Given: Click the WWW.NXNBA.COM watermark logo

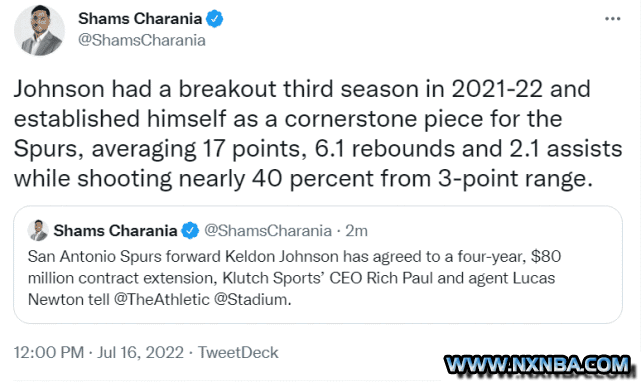Looking at the screenshot, I should pos(537,364).
